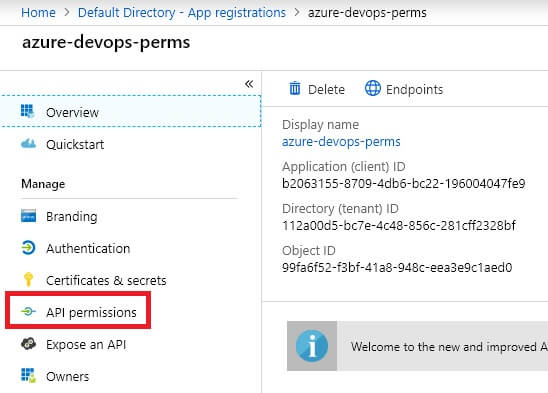
Task: Open Expose an API page
Action: point(86,344)
